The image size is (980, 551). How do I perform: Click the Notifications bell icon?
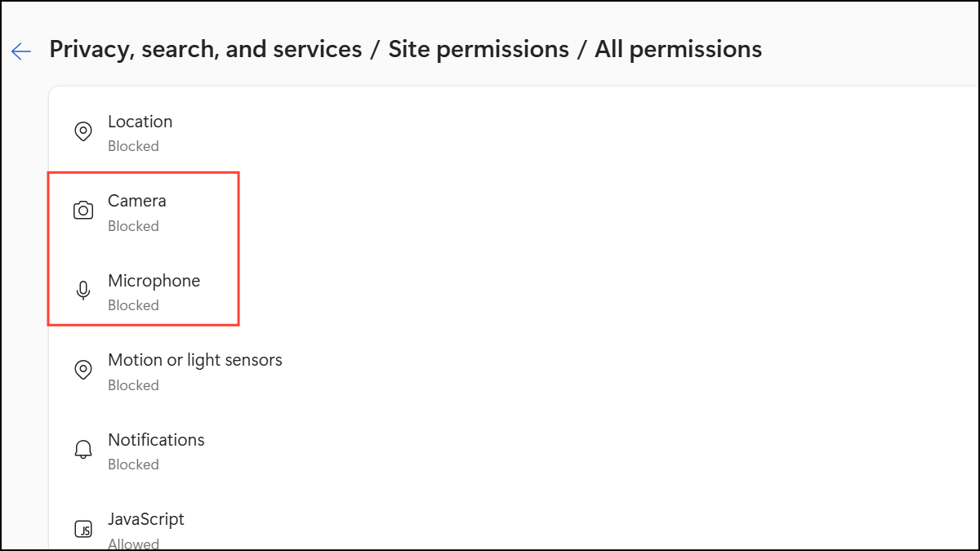82,450
